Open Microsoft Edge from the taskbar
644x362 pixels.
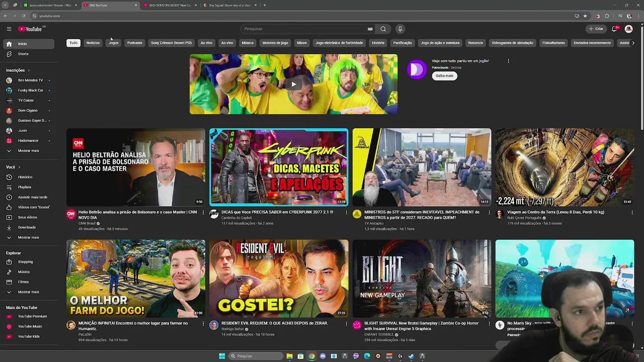click(x=367, y=356)
